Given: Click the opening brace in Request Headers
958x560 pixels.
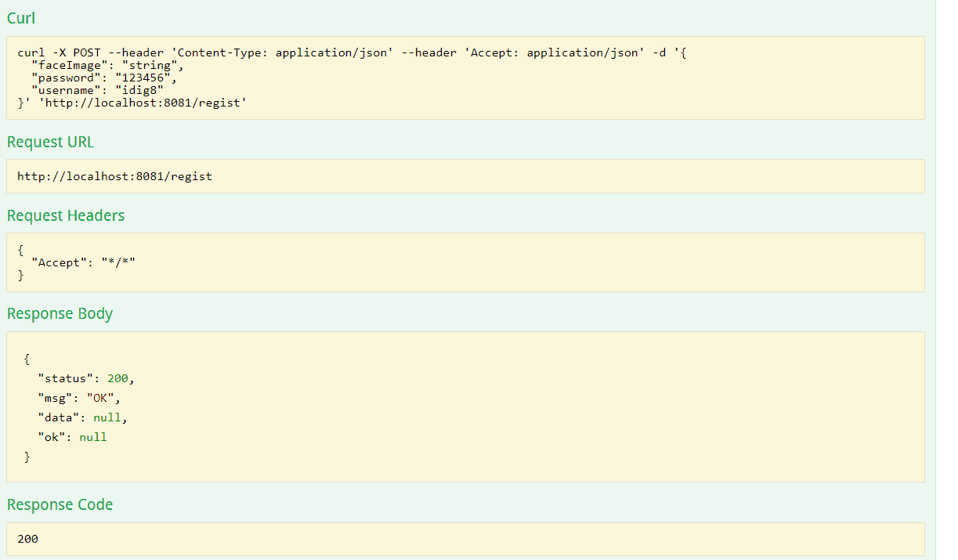Looking at the screenshot, I should (20, 250).
